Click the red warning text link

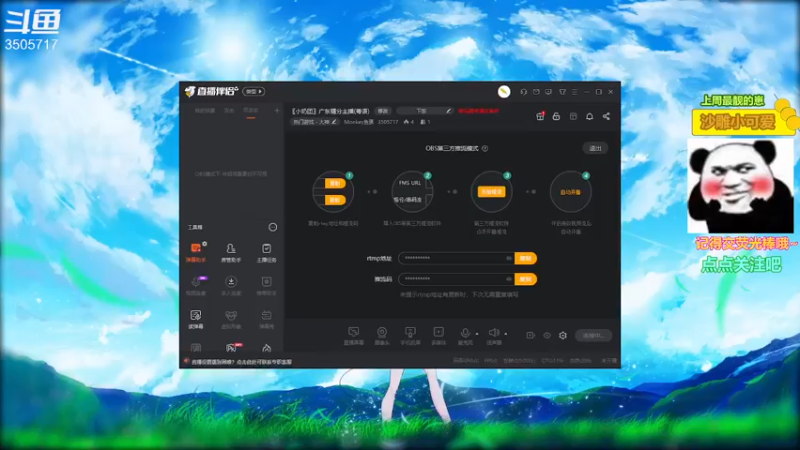[x=478, y=111]
